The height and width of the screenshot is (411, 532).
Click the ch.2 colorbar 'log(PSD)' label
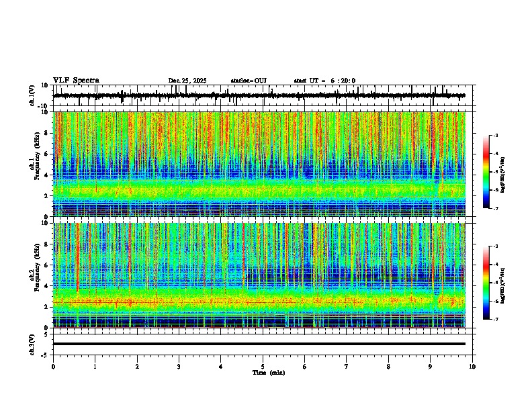[503, 285]
